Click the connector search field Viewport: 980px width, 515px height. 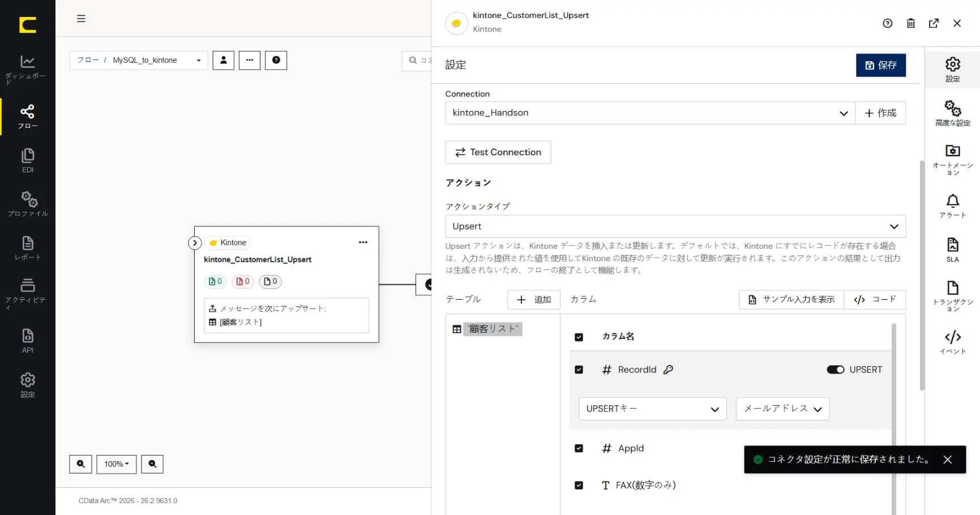click(417, 61)
